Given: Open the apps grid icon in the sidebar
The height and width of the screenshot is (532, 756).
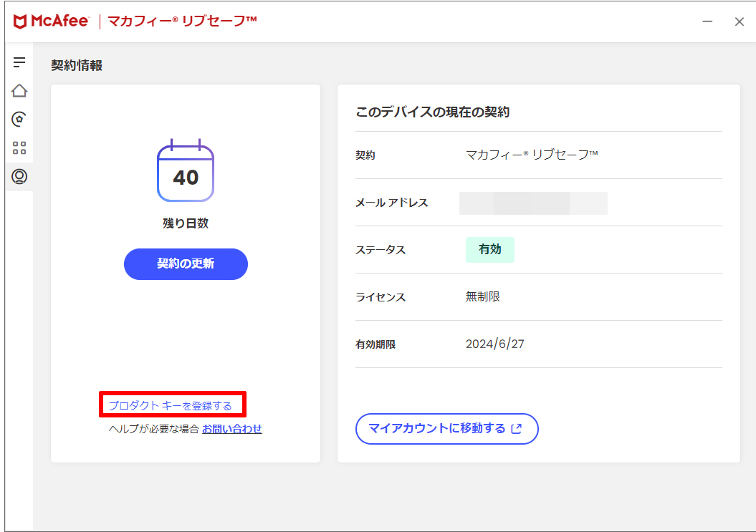Looking at the screenshot, I should pos(19,148).
